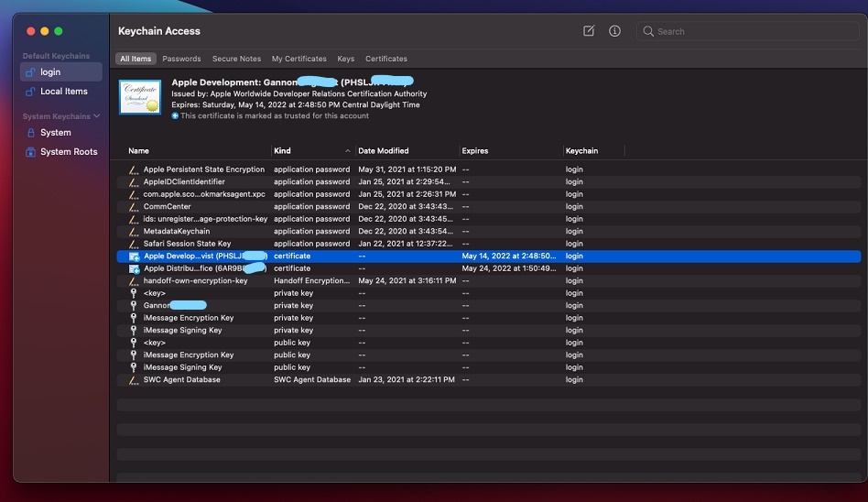Click iMessage Signing Key public key icon
Screen dimensions: 868x502
pos(134,367)
